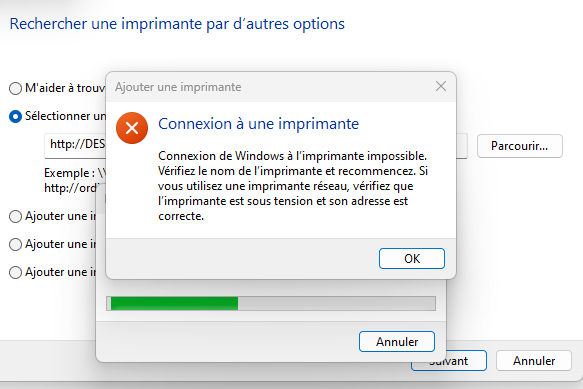Choose the last Ajouter une radio option

(x=15, y=272)
